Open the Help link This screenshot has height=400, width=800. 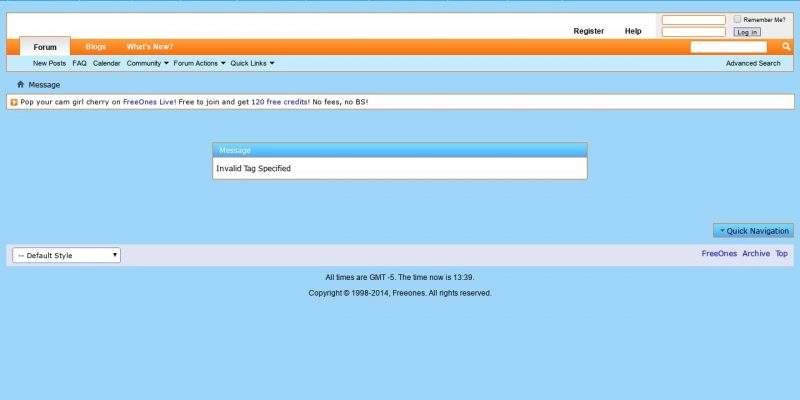[x=633, y=31]
